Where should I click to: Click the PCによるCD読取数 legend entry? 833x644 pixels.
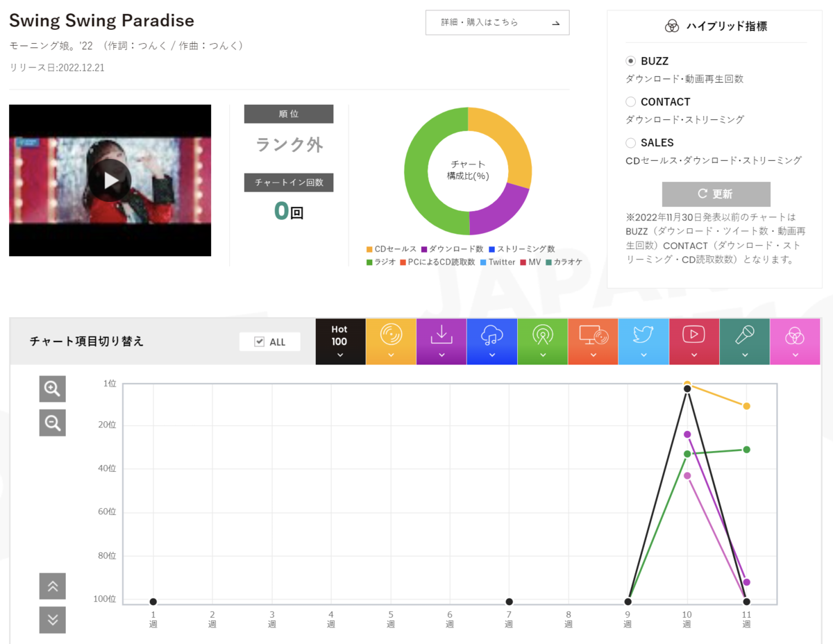437,262
